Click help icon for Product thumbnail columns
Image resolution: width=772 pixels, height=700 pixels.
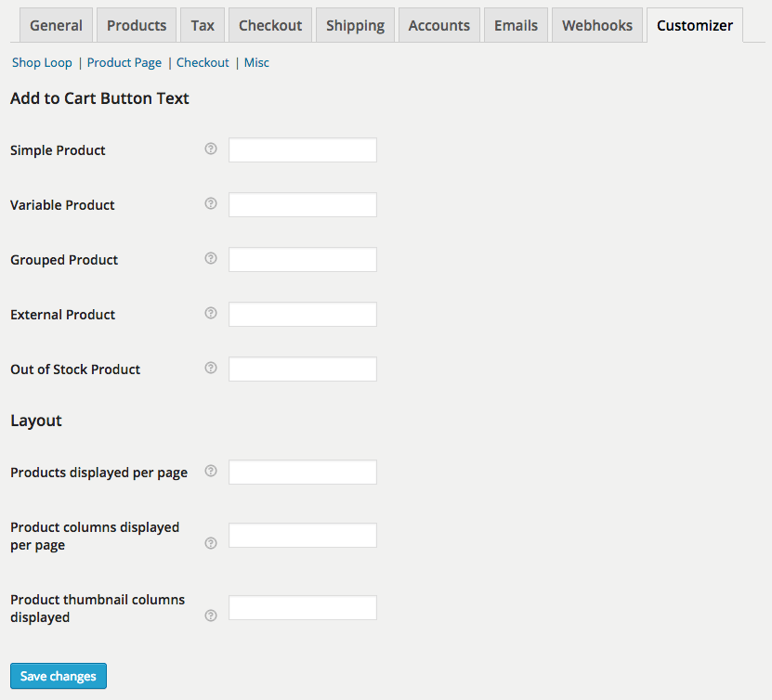(211, 616)
